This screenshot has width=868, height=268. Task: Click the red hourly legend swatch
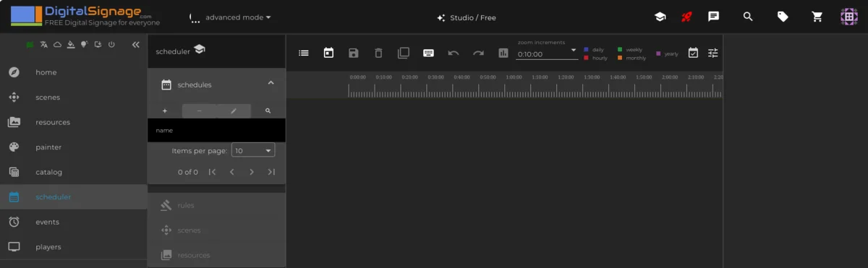tap(586, 58)
